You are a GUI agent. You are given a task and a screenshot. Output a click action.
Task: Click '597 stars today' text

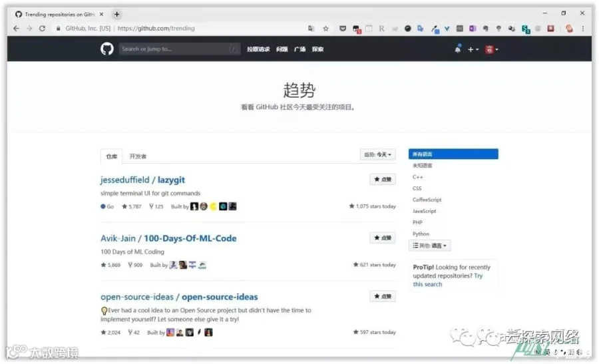point(374,332)
